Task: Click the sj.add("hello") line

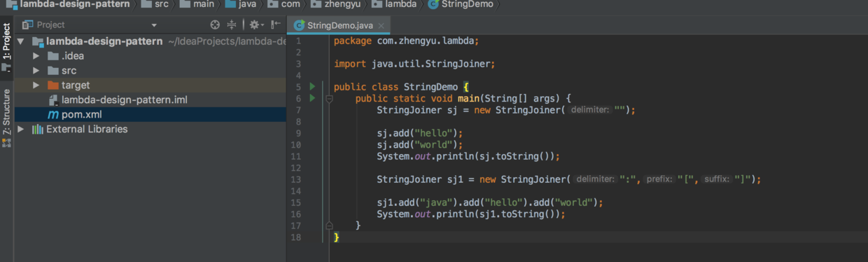Action: click(x=420, y=133)
